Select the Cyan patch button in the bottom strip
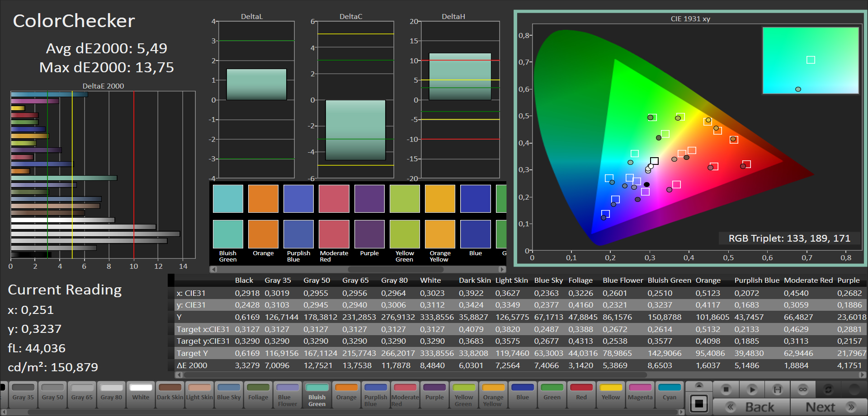 pyautogui.click(x=670, y=395)
